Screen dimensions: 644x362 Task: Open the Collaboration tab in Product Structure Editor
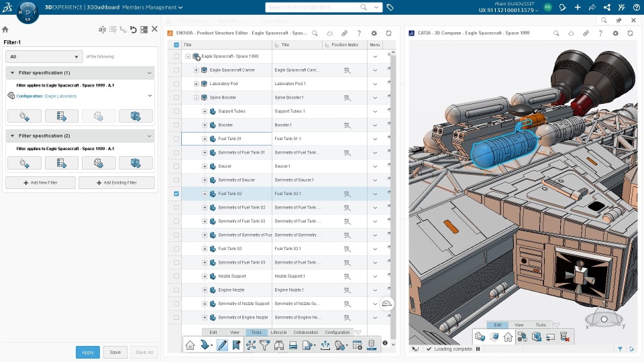(x=305, y=333)
